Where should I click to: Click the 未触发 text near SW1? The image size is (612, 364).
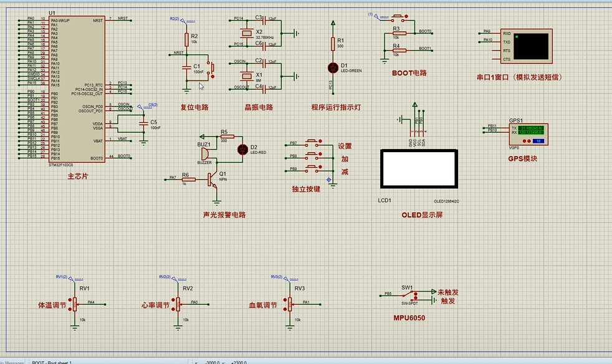click(447, 292)
